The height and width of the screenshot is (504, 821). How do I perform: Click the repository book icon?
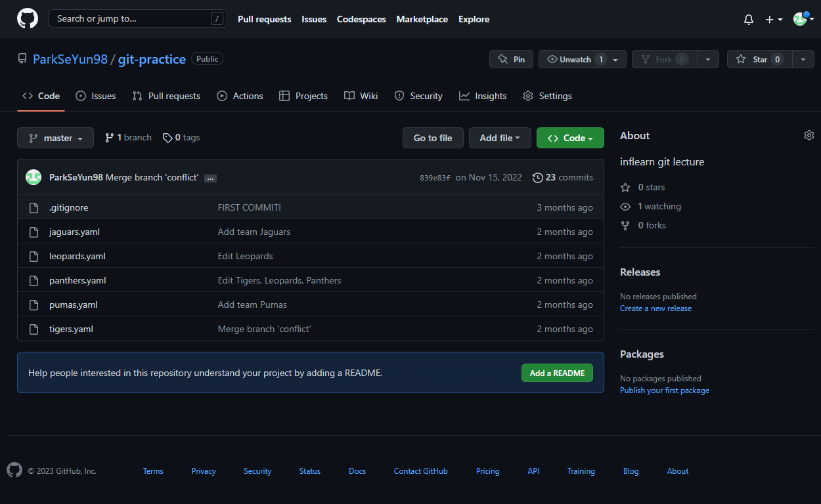tap(22, 59)
